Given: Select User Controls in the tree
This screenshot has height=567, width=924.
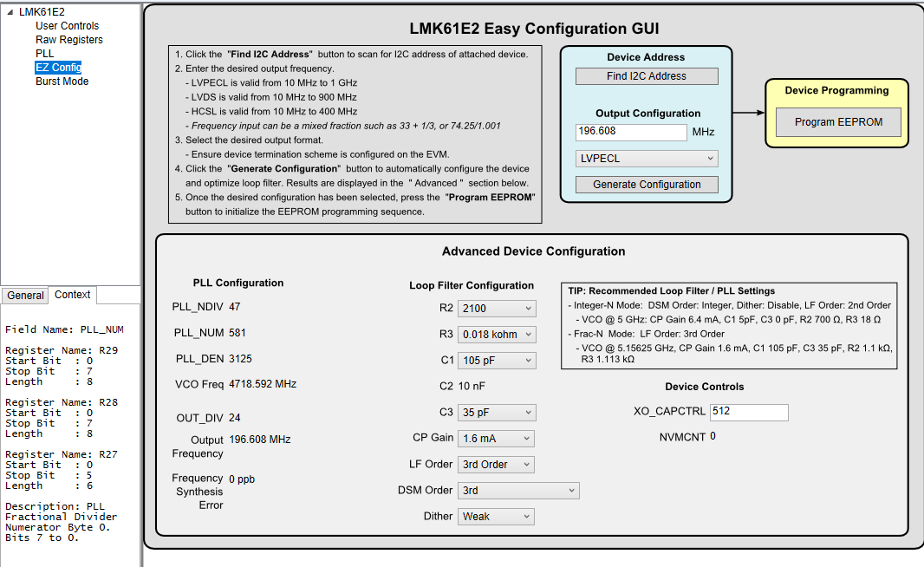Looking at the screenshot, I should tap(68, 26).
